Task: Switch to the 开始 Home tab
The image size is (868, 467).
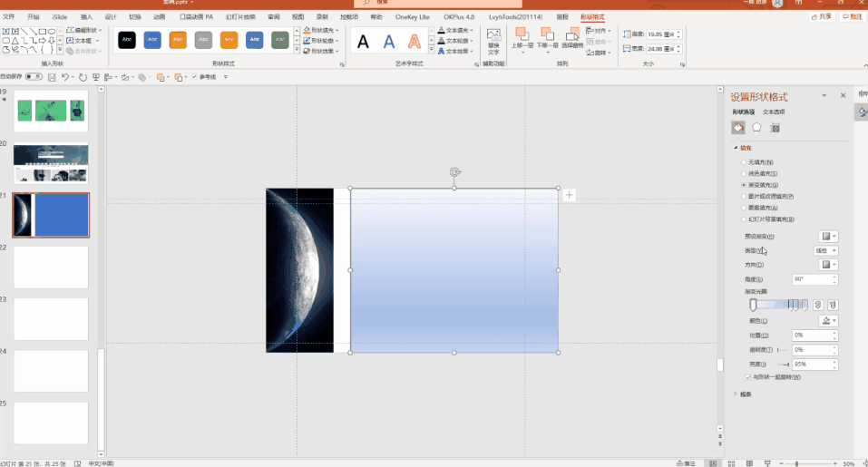Action: pos(34,16)
